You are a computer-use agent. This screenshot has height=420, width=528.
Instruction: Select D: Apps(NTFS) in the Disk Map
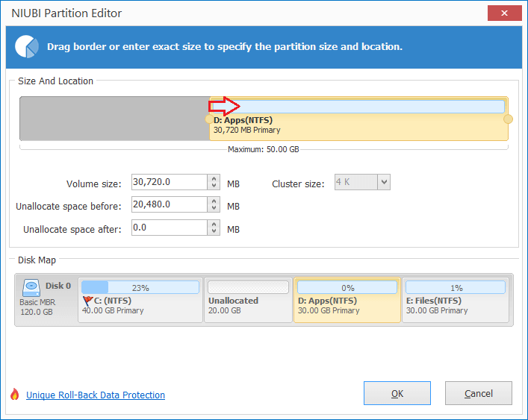pos(347,300)
